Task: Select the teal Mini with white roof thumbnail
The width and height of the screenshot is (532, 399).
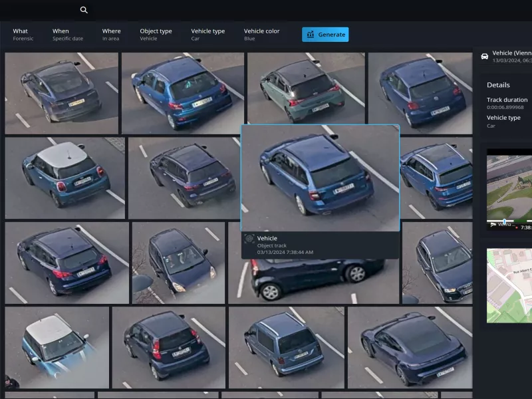Action: click(x=65, y=178)
